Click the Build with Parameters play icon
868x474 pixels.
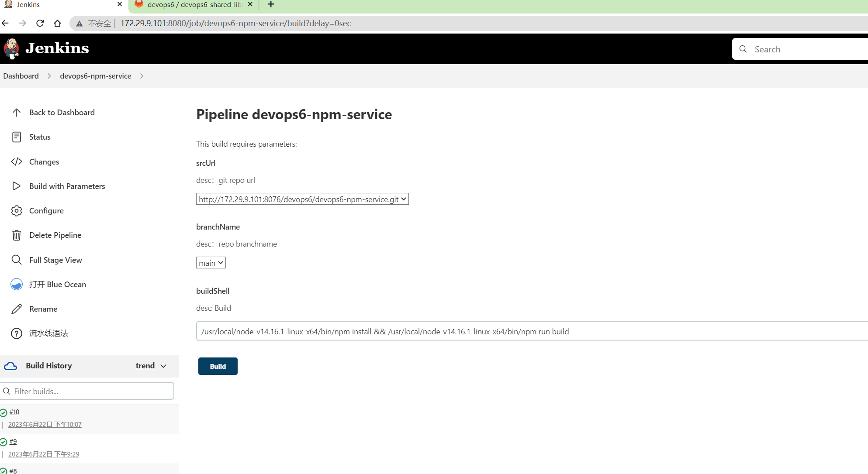tap(17, 186)
